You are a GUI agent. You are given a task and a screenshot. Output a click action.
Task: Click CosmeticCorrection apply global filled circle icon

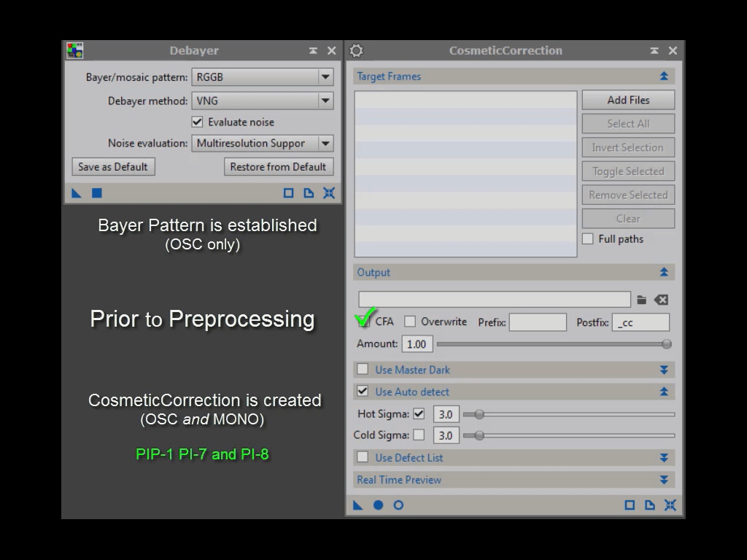[x=379, y=505]
